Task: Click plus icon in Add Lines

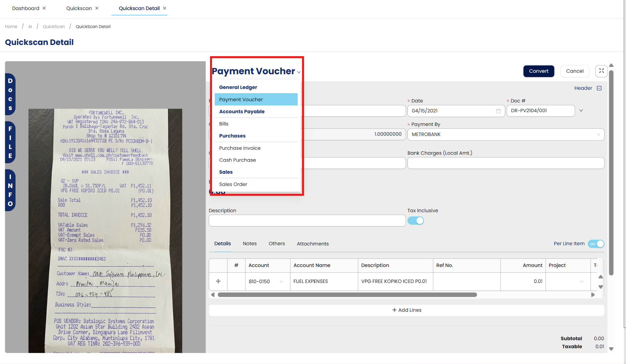Action: [394, 310]
